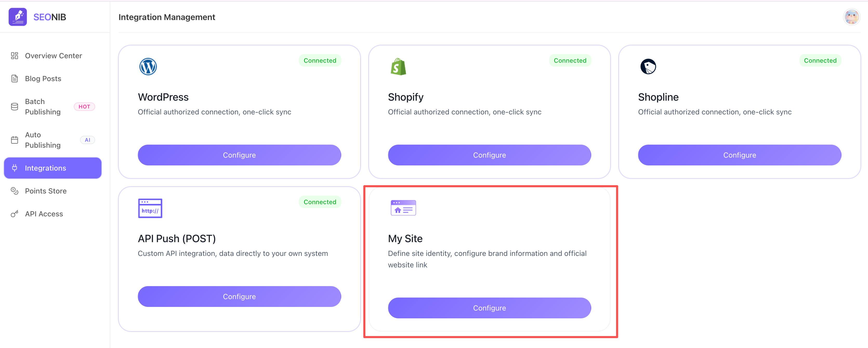
Task: Open Auto Publishing in sidebar
Action: 43,140
